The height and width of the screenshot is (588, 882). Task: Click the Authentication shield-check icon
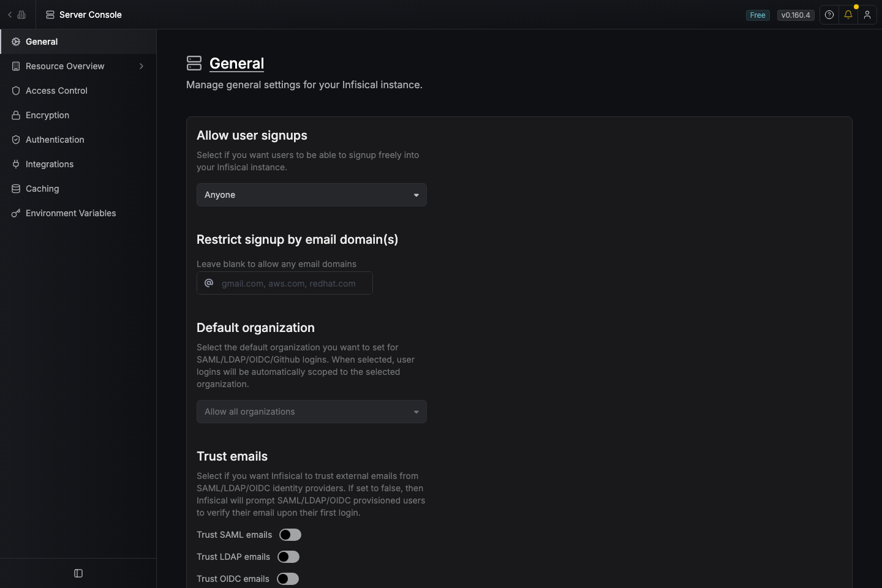tap(16, 140)
